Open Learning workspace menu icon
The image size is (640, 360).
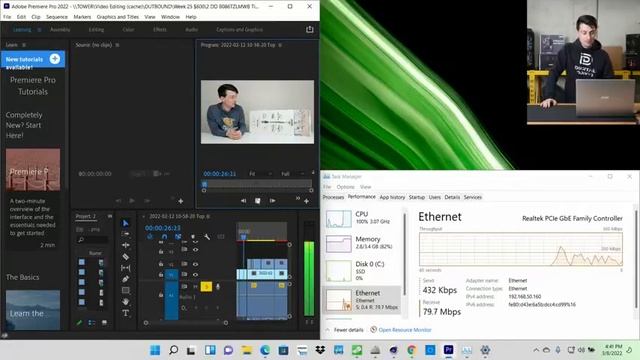tap(39, 29)
